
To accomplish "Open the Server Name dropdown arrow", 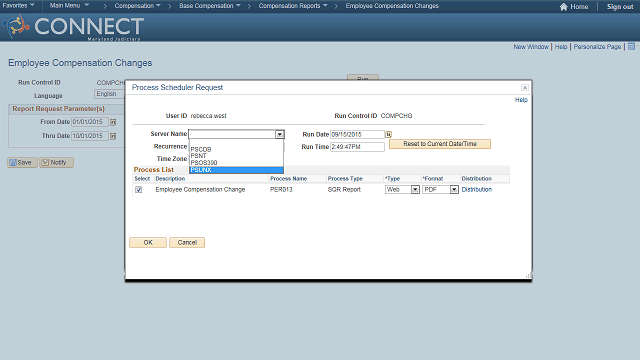I will [x=280, y=134].
